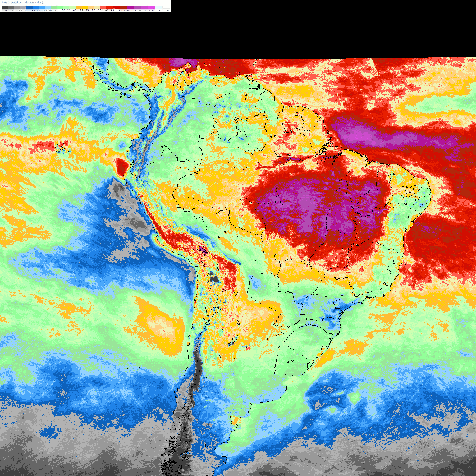Click the 11.5 legend value
This screenshot has width=476, height=476.
point(147,10)
